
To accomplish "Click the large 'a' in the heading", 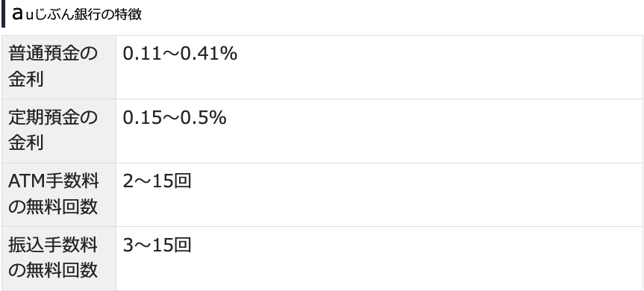I will (18, 14).
